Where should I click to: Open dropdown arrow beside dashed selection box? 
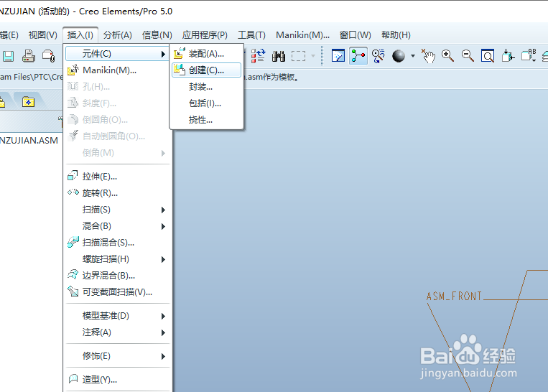click(x=313, y=56)
